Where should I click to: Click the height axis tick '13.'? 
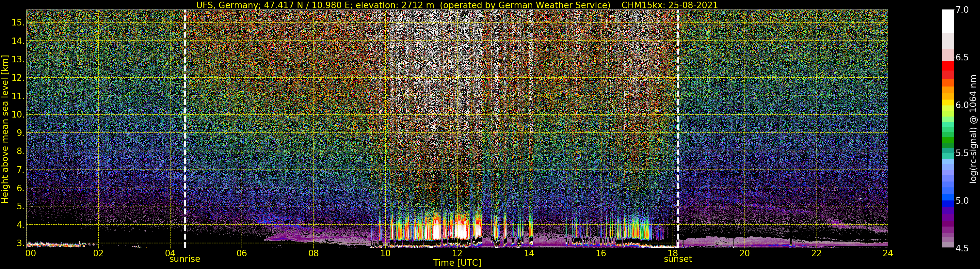click(x=18, y=59)
